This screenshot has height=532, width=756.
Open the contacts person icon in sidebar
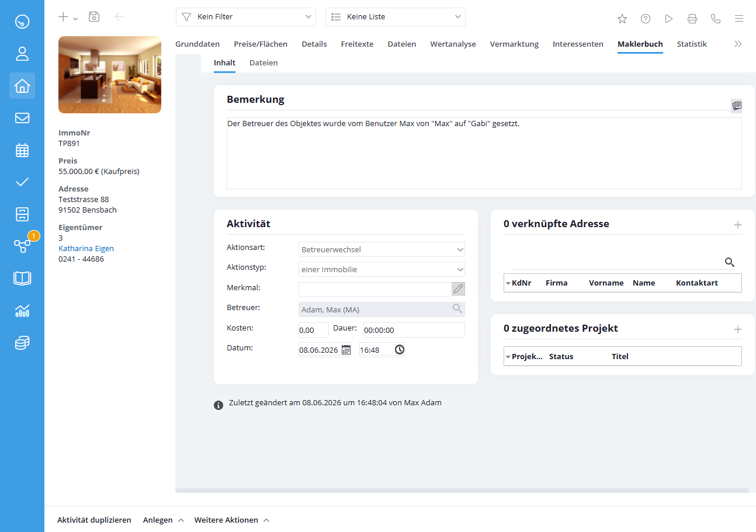22,54
